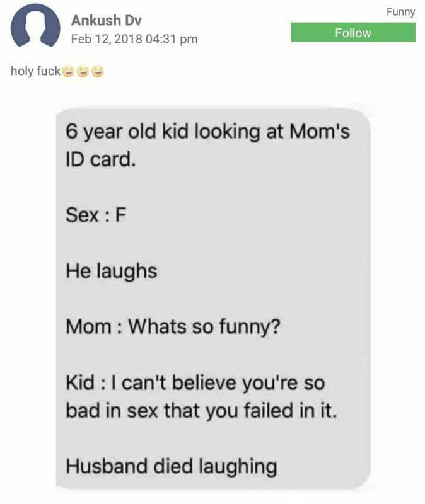Click the "ID card." text line
The width and height of the screenshot is (425, 504).
101,159
